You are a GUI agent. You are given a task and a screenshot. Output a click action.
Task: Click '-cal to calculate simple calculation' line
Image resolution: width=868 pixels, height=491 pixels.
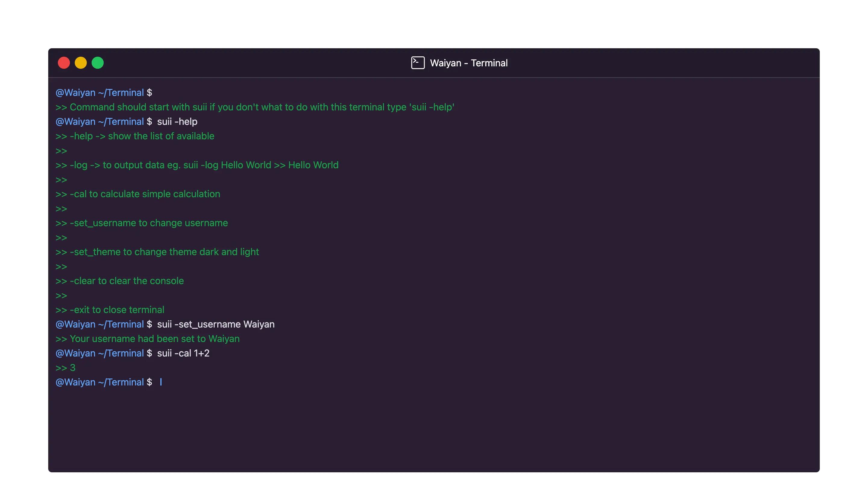tap(138, 194)
